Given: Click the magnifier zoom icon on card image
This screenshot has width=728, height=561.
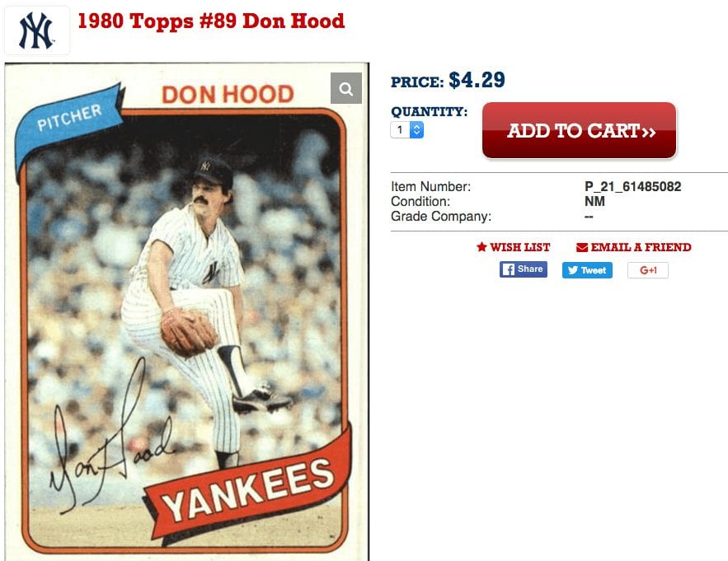Looking at the screenshot, I should click(346, 88).
